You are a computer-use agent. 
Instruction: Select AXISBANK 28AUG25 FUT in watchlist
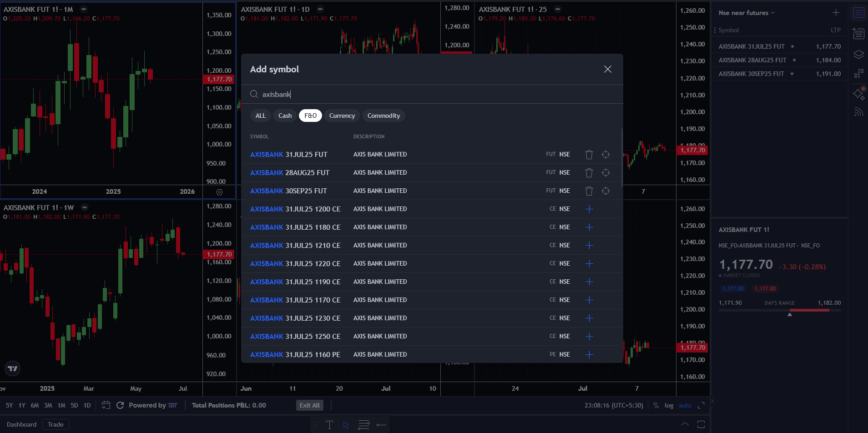779,60
